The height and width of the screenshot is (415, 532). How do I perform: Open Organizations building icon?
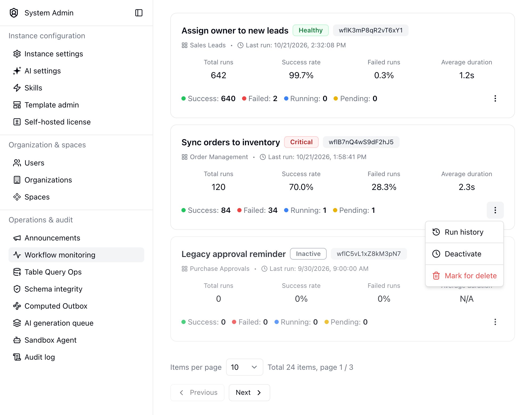point(17,180)
